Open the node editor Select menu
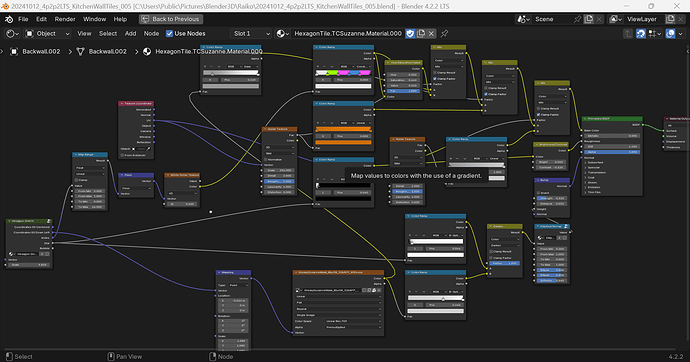 (108, 33)
